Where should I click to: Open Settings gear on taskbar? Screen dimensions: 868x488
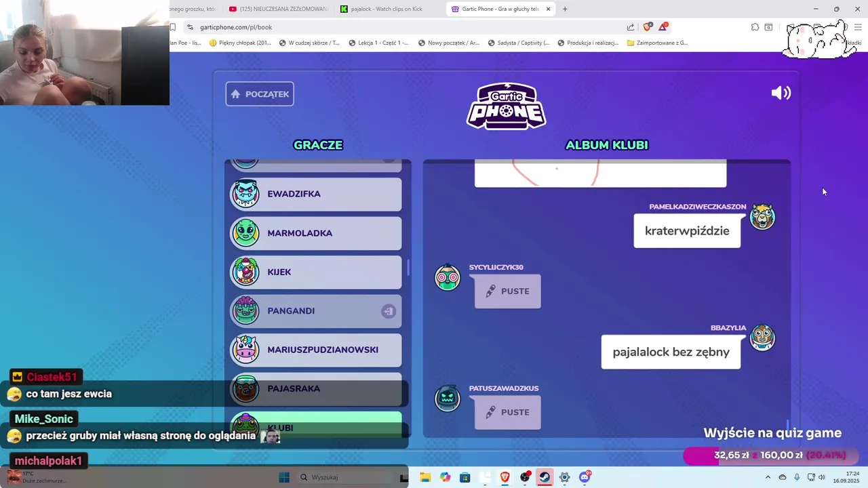(564, 477)
